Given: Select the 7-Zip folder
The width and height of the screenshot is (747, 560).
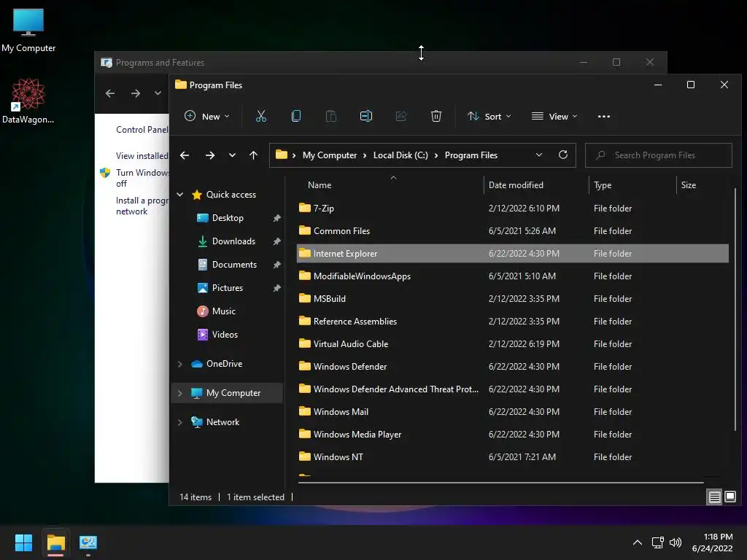Looking at the screenshot, I should [513, 208].
